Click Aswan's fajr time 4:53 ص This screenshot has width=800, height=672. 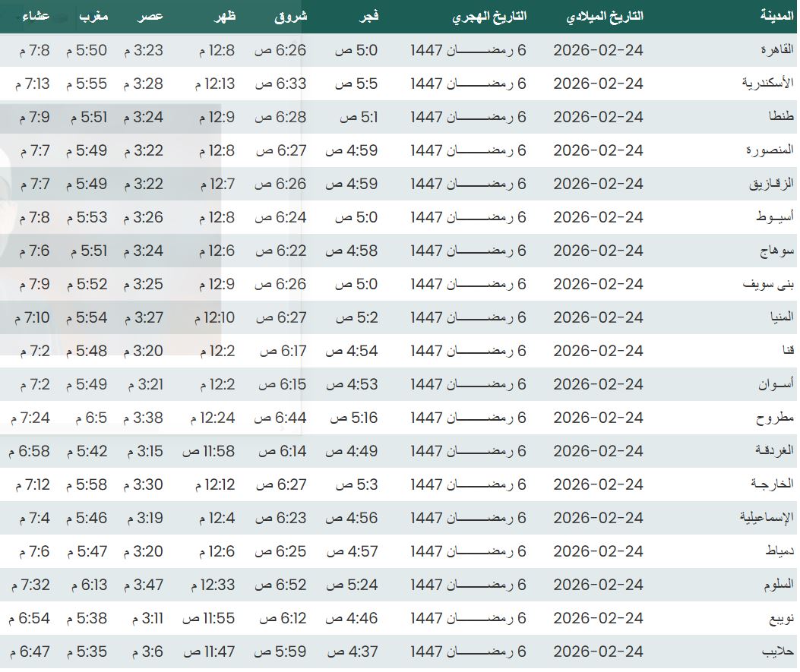pos(352,384)
